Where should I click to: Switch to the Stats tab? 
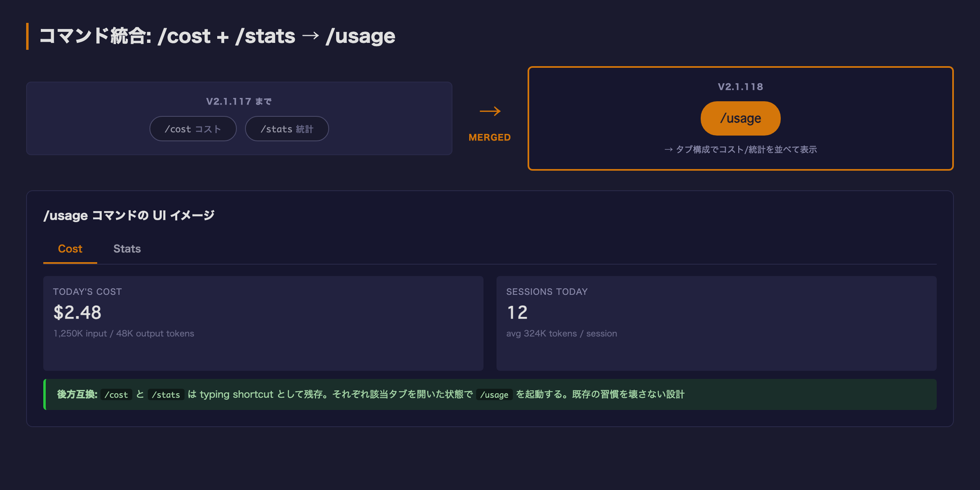point(127,249)
